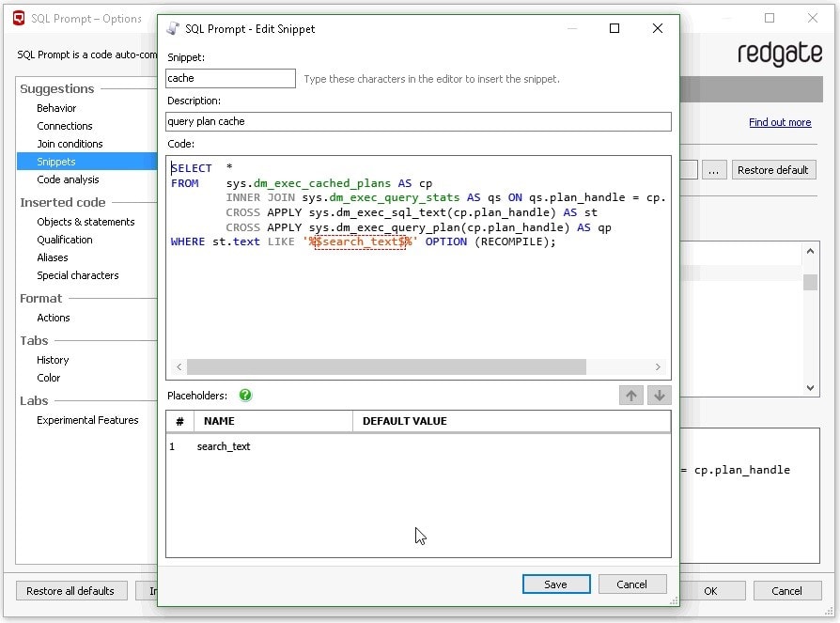The height and width of the screenshot is (623, 840).
Task: Click the Suggestions section heading
Action: click(56, 88)
